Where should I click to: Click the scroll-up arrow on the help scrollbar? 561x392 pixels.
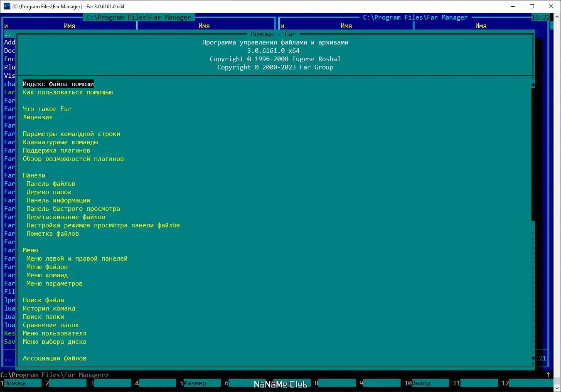(x=532, y=83)
